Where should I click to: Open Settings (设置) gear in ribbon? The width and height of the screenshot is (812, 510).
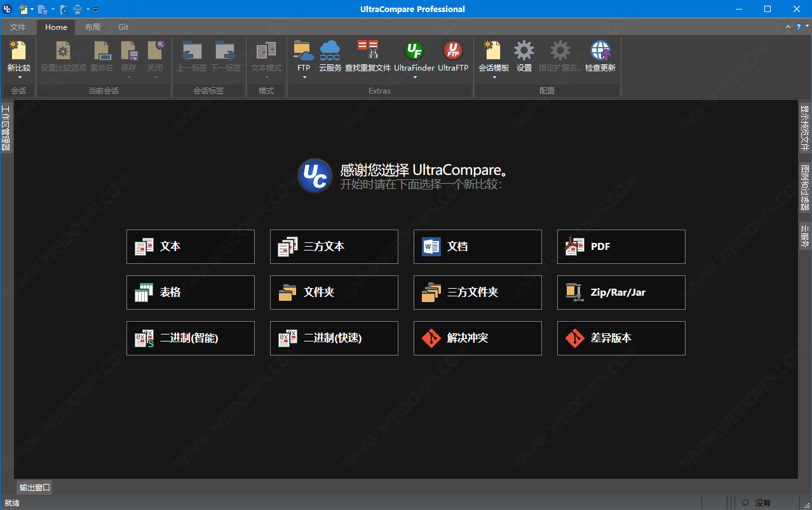pos(524,51)
